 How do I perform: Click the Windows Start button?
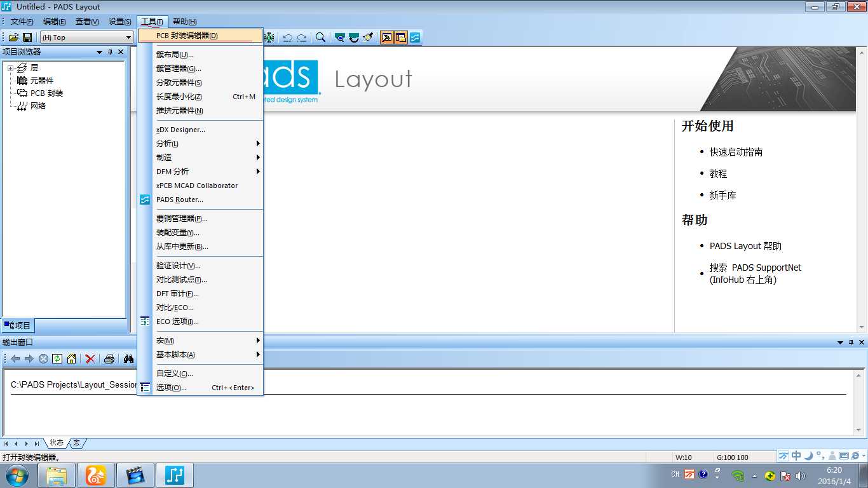(x=16, y=475)
